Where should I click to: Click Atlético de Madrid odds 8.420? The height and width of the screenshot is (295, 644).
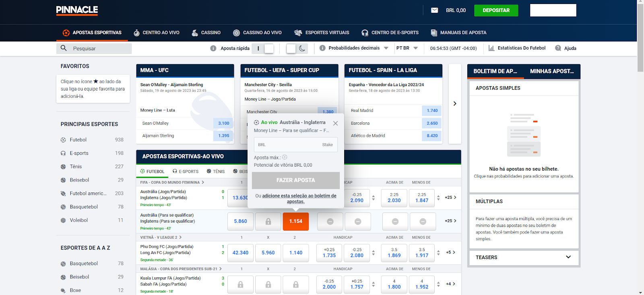[x=432, y=136]
